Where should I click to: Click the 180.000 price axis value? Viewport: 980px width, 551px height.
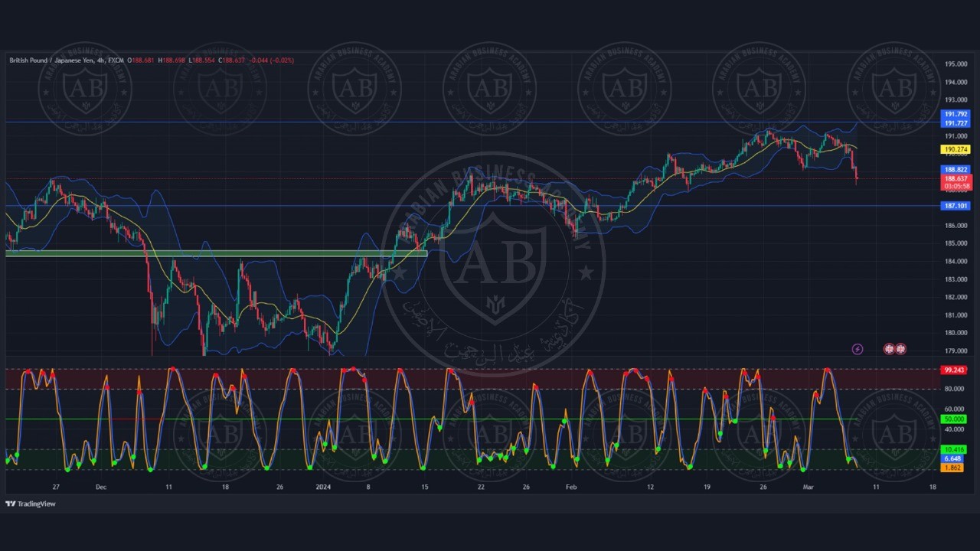[x=955, y=333]
